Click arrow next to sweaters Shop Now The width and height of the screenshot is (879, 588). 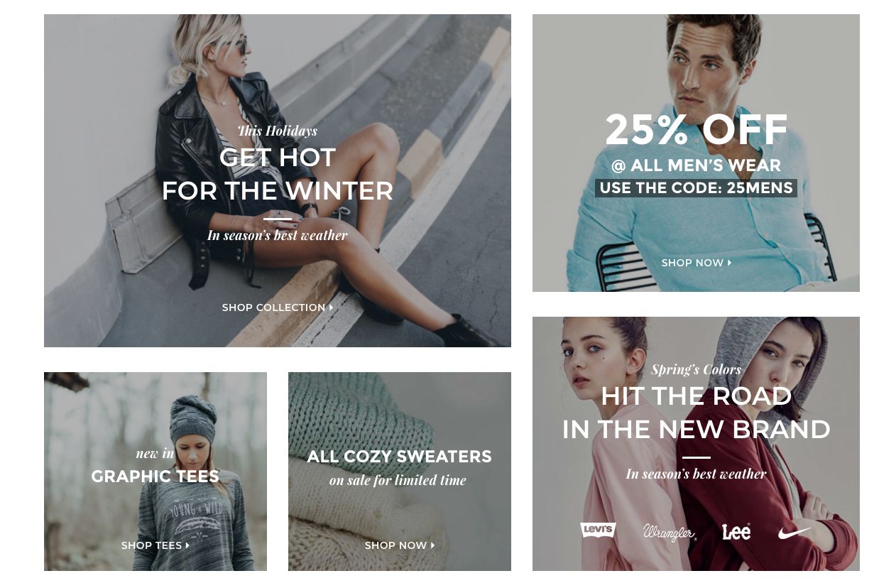tap(432, 545)
